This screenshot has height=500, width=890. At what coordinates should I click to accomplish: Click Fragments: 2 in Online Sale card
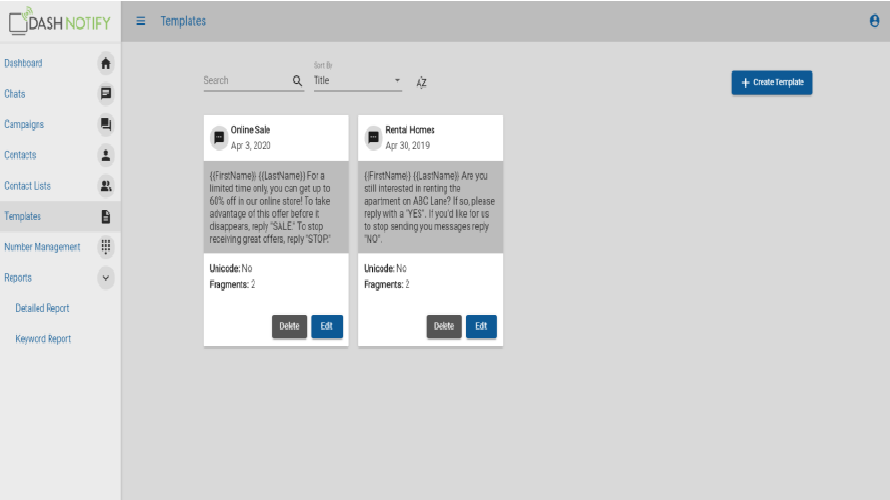(232, 284)
